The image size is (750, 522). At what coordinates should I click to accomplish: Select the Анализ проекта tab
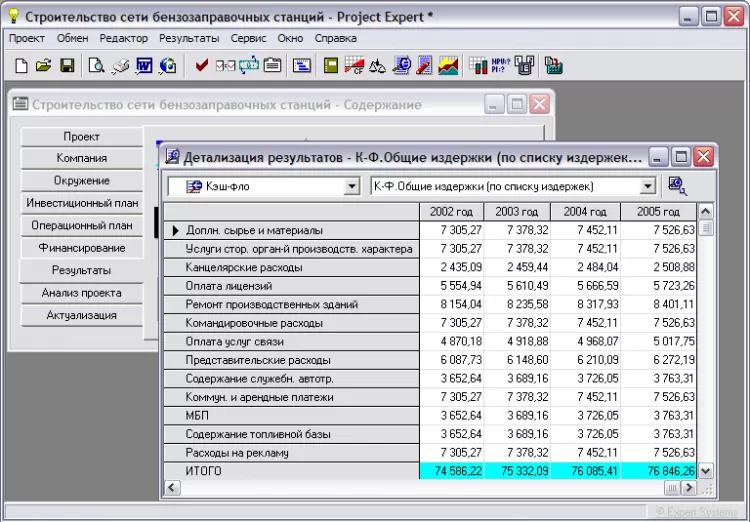point(82,293)
